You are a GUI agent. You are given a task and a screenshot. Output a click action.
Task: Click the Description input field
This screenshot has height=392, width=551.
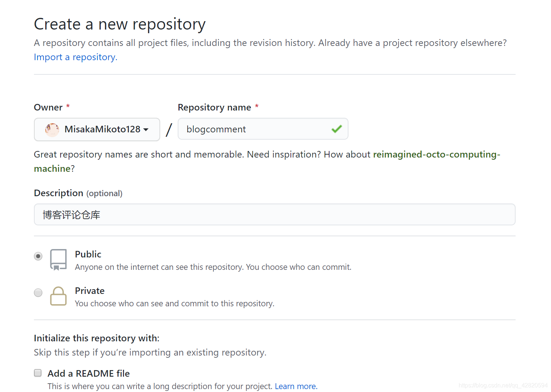point(274,214)
